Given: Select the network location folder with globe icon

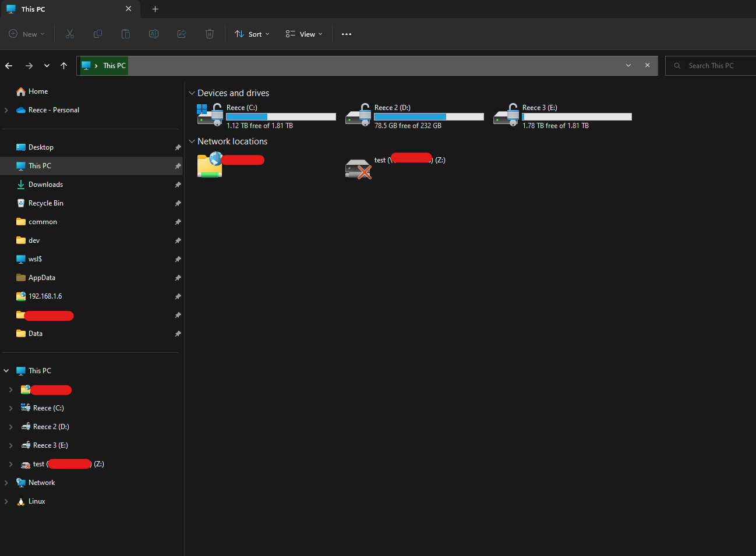Looking at the screenshot, I should [210, 164].
